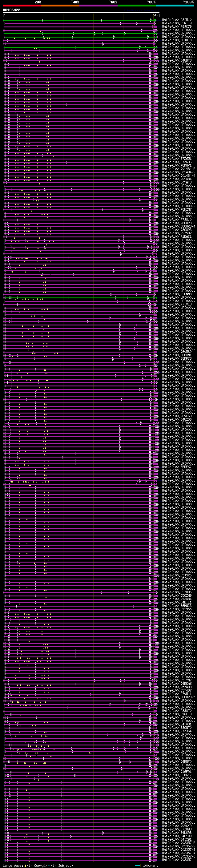
Task: Click the UniRef100_Q01484-2 isoform label
Action: coord(179,172)
